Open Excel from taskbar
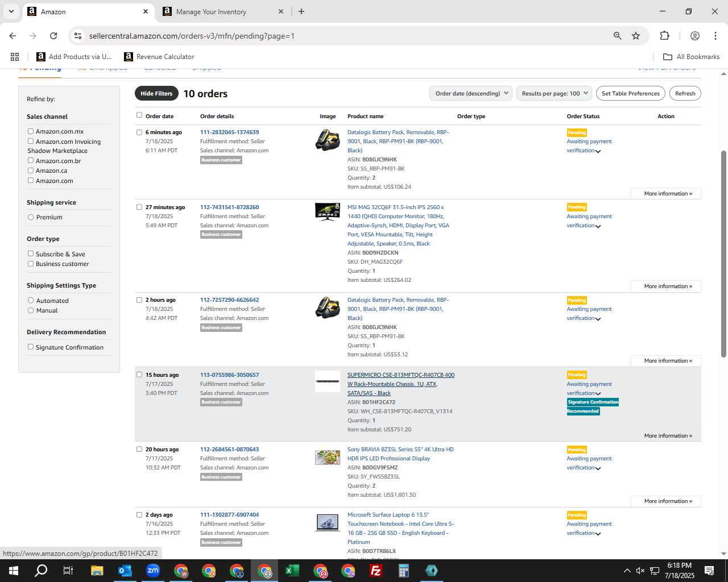 292,571
